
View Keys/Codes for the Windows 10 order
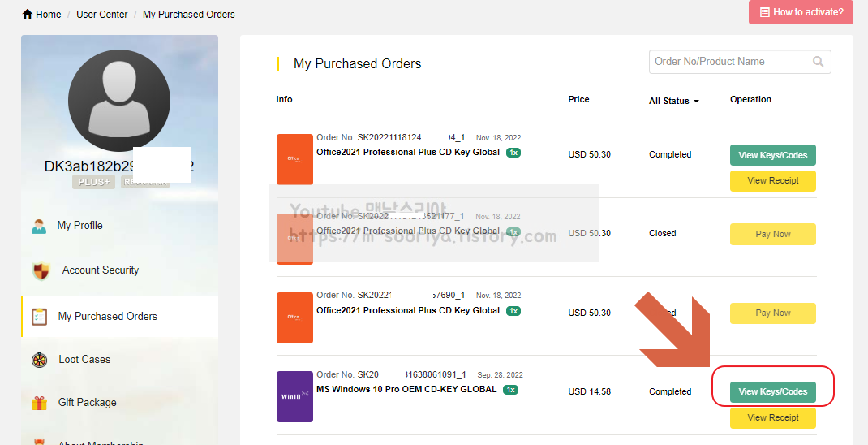click(773, 391)
